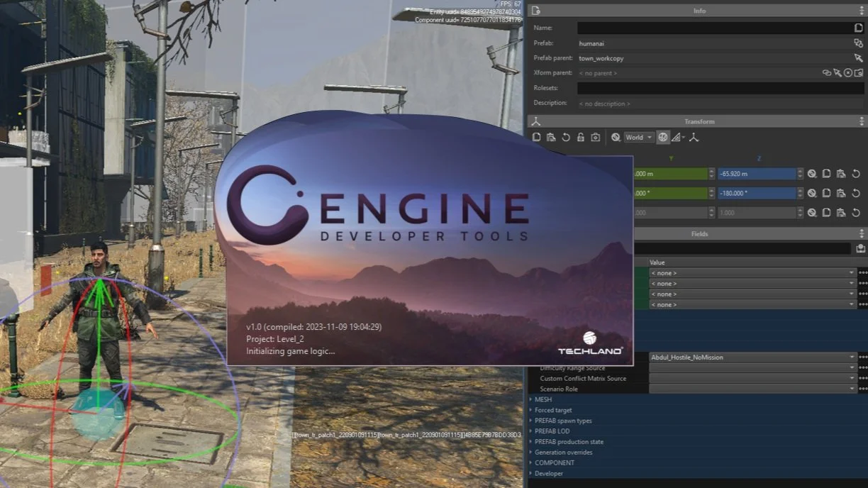
Task: Click ellipsis button on Scenario Role row
Action: click(x=863, y=389)
